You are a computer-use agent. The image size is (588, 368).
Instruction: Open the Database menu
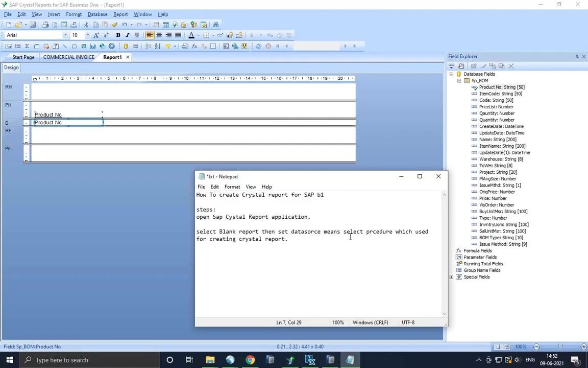tap(97, 14)
